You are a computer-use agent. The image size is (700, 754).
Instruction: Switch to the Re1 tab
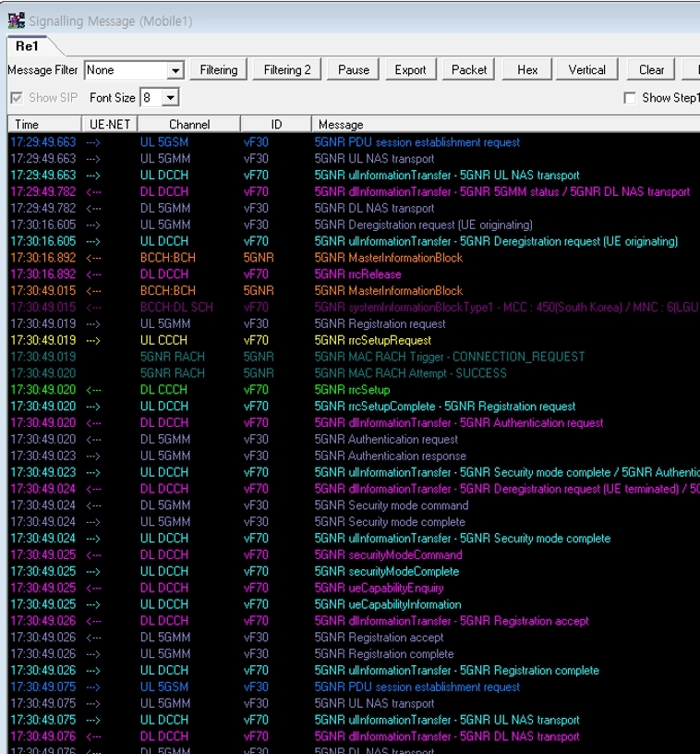click(27, 46)
